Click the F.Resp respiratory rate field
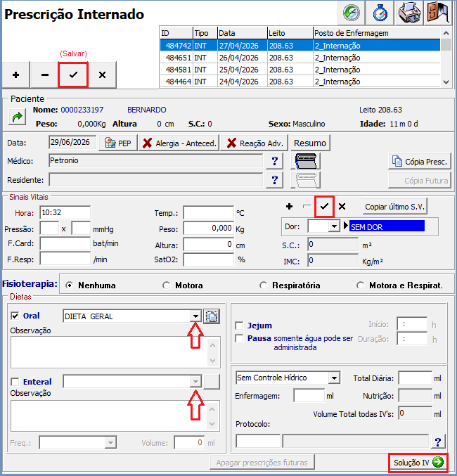This screenshot has height=476, width=457. point(65,259)
